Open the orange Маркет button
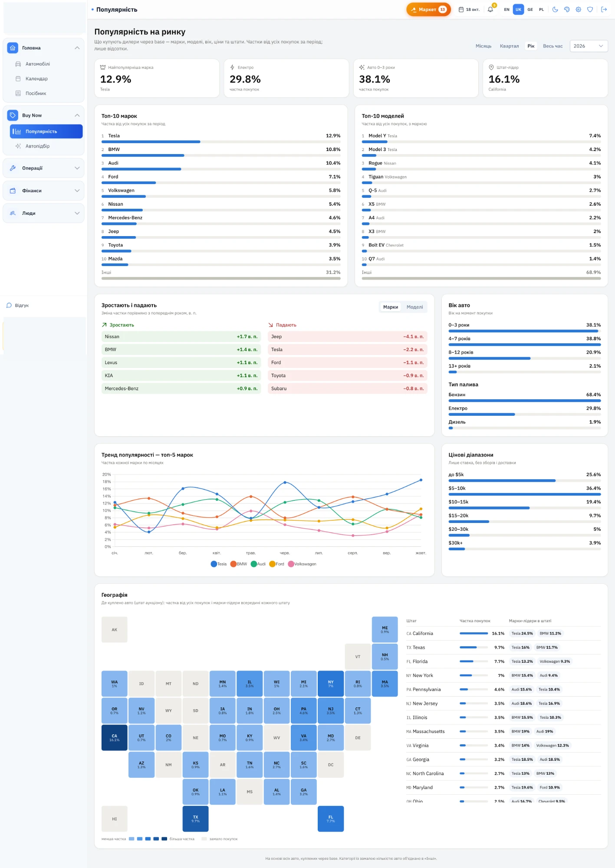The width and height of the screenshot is (615, 868). point(428,10)
